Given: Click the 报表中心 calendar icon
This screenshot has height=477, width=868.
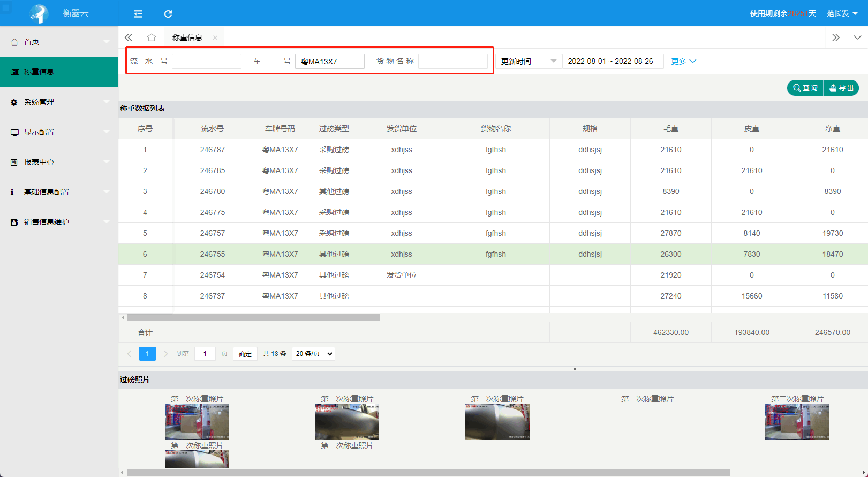Looking at the screenshot, I should click(14, 162).
